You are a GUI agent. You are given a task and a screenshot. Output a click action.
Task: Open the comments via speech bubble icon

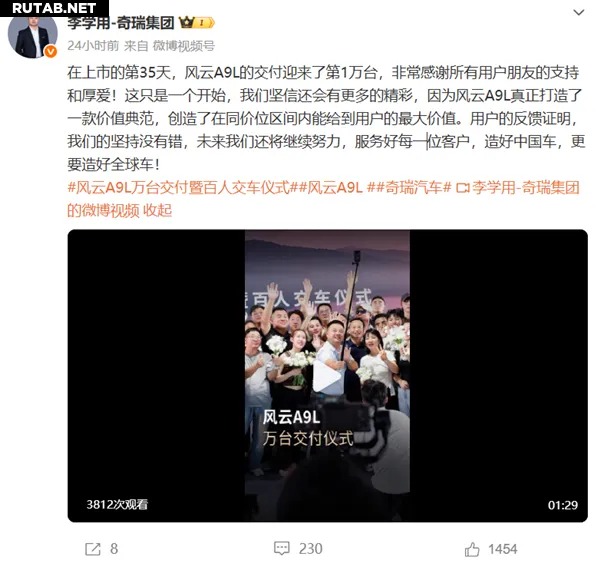point(282,548)
